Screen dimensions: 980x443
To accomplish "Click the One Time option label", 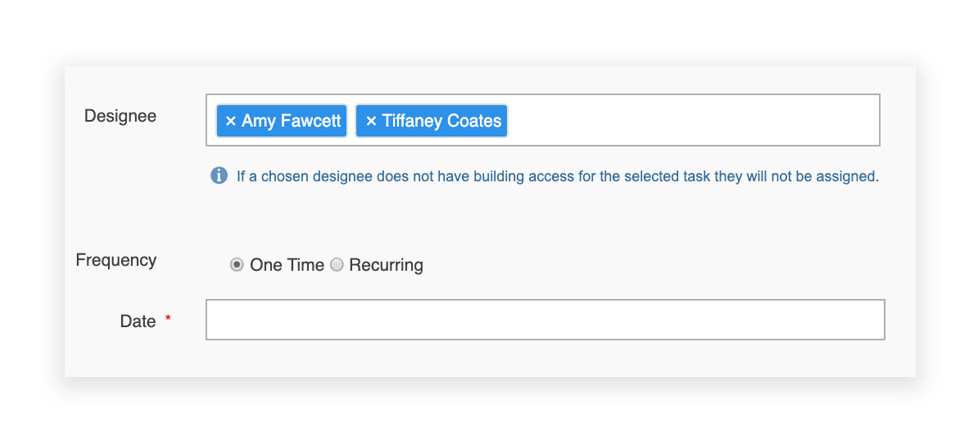I will pos(287,265).
